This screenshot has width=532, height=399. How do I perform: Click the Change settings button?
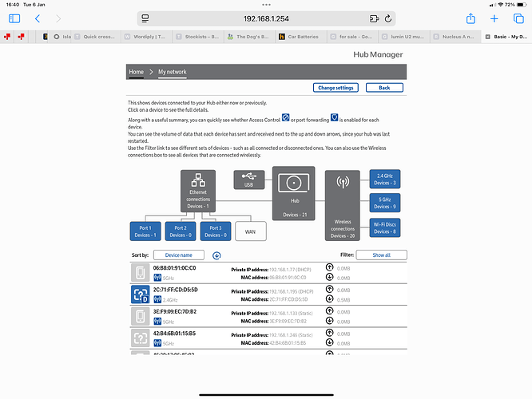[336, 88]
